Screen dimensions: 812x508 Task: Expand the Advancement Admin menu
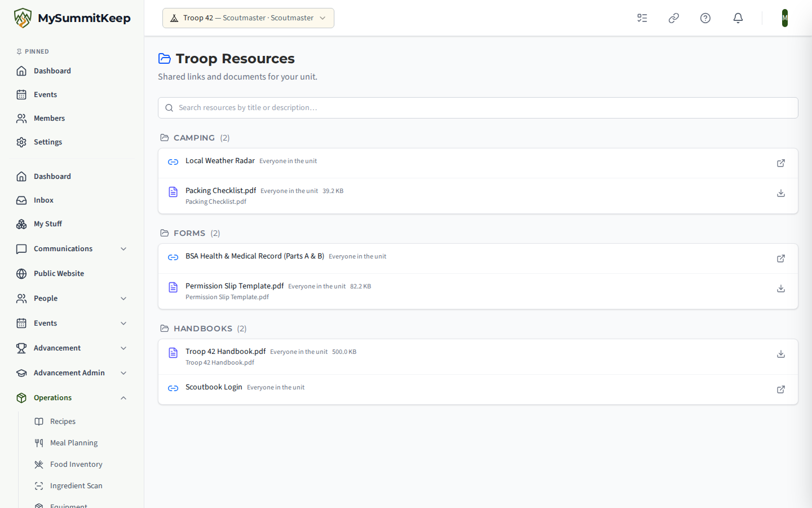(x=72, y=373)
